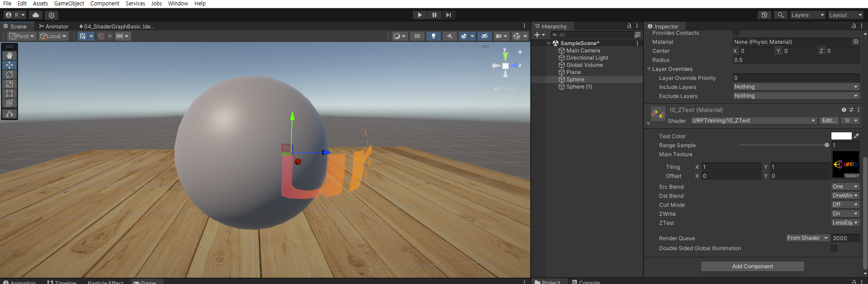Select the Move tool
This screenshot has width=868, height=284.
pyautogui.click(x=9, y=65)
